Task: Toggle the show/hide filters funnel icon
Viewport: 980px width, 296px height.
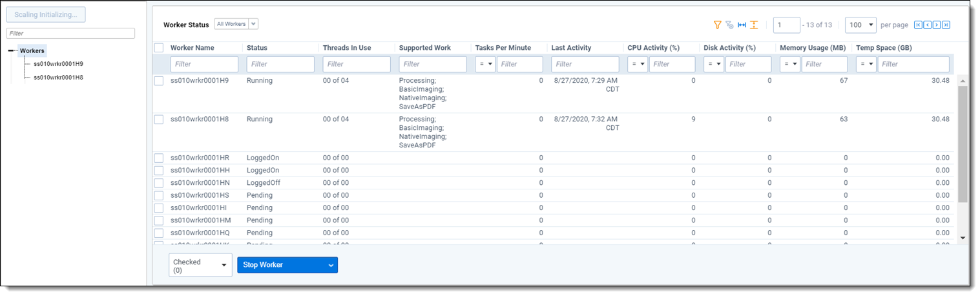Action: click(717, 25)
